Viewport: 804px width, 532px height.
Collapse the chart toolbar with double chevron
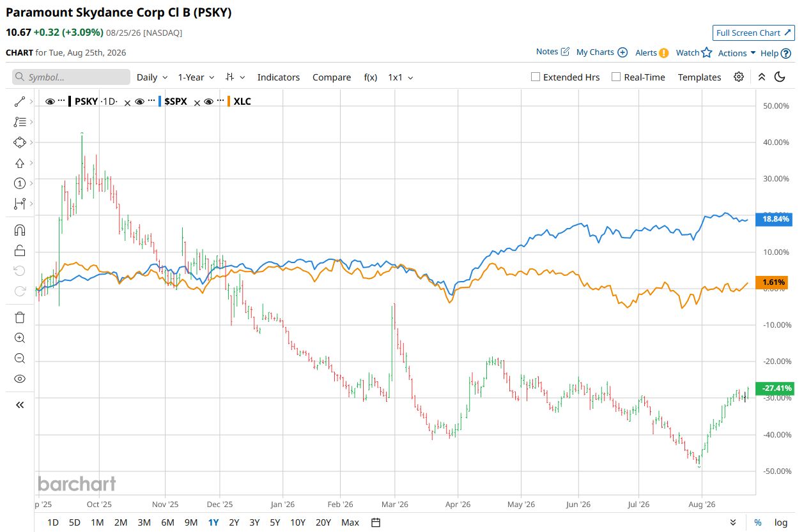tap(761, 77)
